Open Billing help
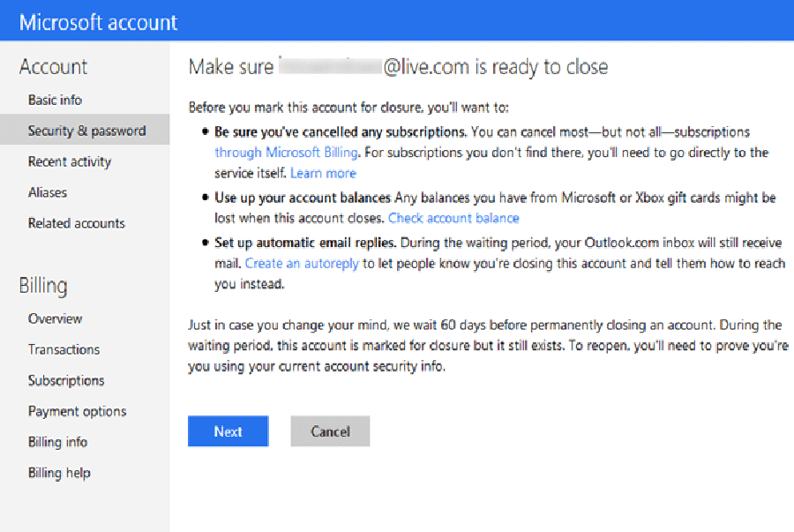Image resolution: width=794 pixels, height=532 pixels. (x=59, y=473)
